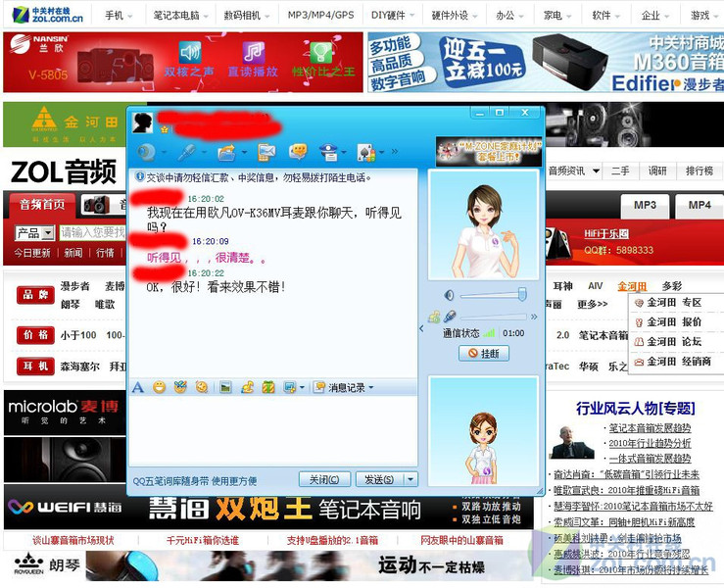Click the invite contacts icon beside the microphone
Viewport: 724px width, 588px height.
pos(434,317)
